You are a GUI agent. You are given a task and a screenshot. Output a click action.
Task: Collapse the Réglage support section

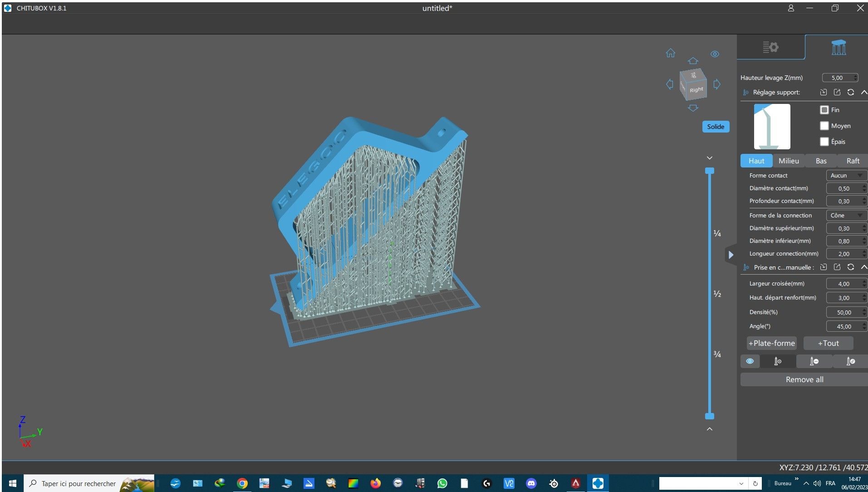coord(864,92)
